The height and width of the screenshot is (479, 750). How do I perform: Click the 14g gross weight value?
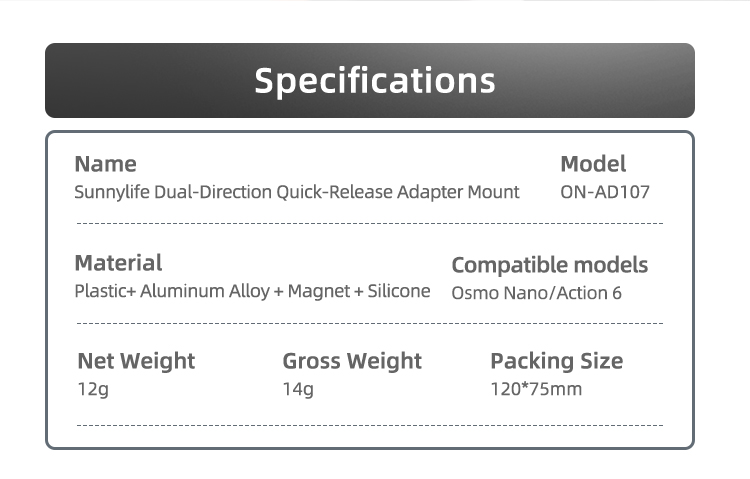[298, 390]
